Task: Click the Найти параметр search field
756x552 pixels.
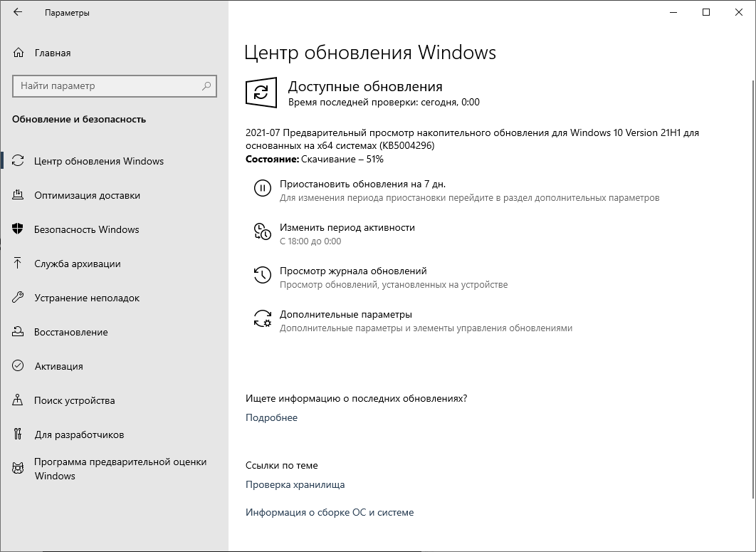Action: click(x=107, y=86)
